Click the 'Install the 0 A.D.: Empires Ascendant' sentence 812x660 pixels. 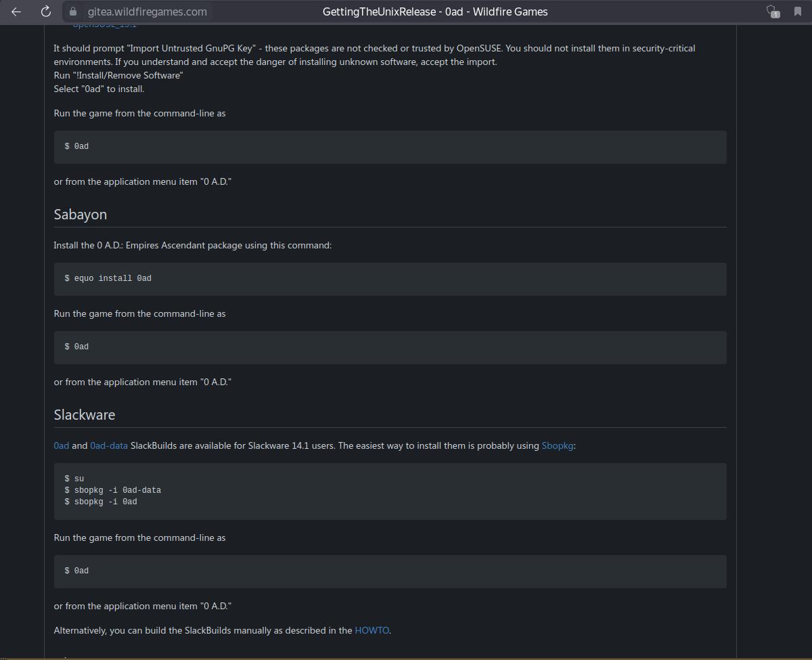pyautogui.click(x=193, y=245)
